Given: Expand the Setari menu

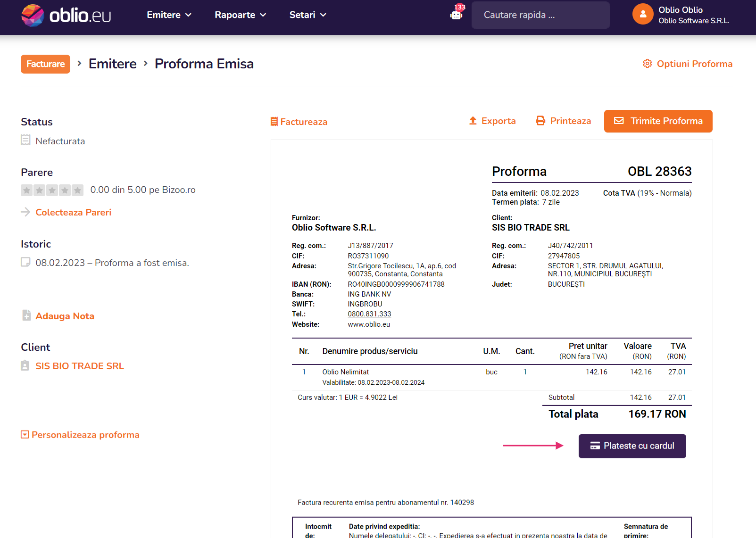Looking at the screenshot, I should (308, 15).
